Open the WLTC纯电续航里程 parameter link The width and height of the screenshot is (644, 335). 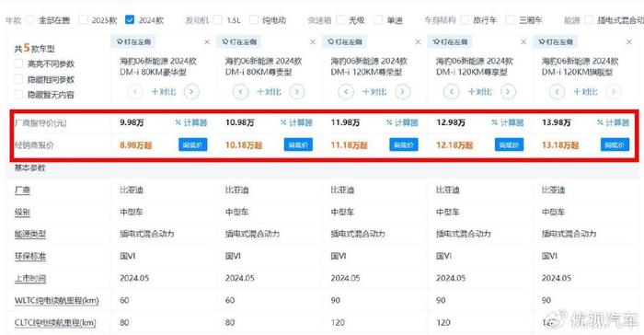tap(57, 300)
